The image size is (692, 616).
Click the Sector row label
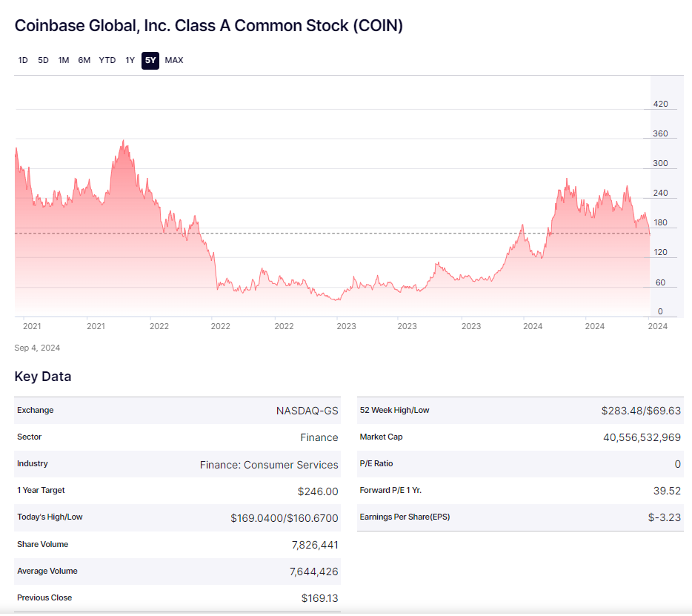pyautogui.click(x=29, y=437)
